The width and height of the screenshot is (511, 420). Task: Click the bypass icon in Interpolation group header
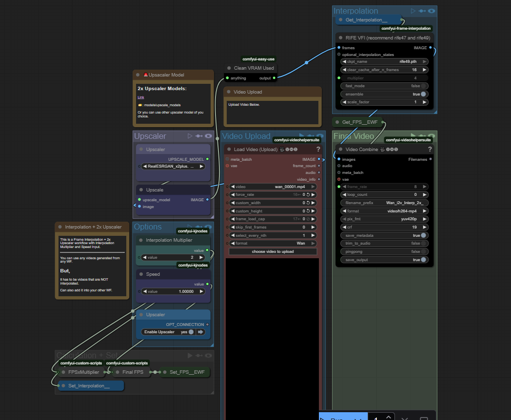click(x=422, y=11)
